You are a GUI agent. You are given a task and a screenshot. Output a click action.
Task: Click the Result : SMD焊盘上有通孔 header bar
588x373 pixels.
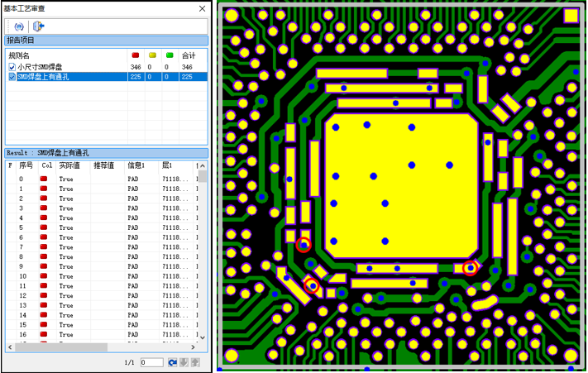107,153
